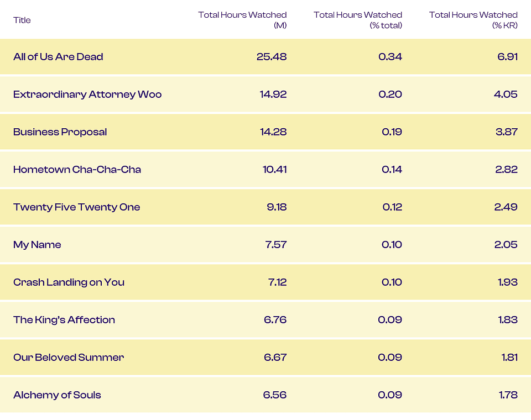531x420 pixels.
Task: Click the 0.19 percent total value
Action: pyautogui.click(x=392, y=132)
